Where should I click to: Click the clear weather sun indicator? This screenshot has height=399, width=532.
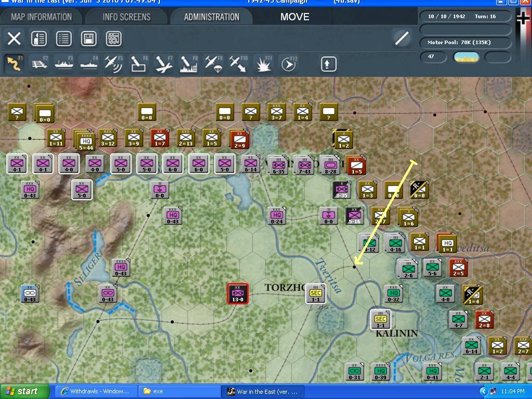tap(467, 57)
